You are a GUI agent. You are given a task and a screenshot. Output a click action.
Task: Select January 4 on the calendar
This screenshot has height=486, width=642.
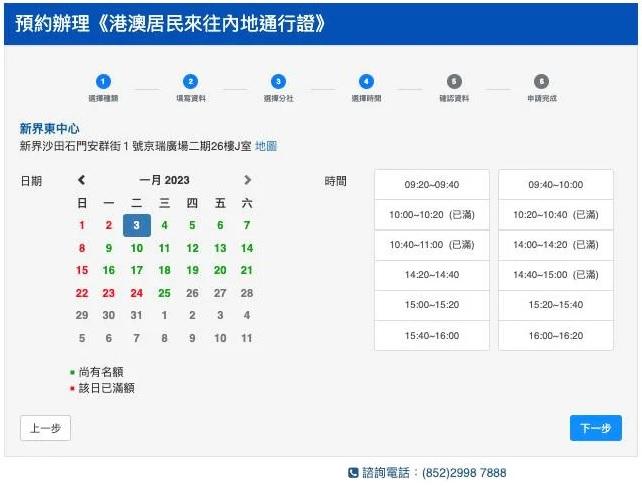164,226
